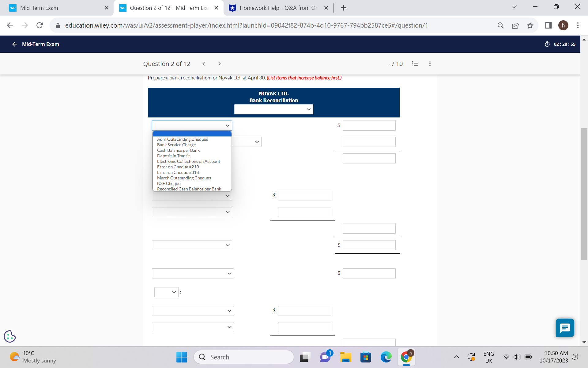Click the share icon in the address bar
588x368 pixels.
pos(516,25)
